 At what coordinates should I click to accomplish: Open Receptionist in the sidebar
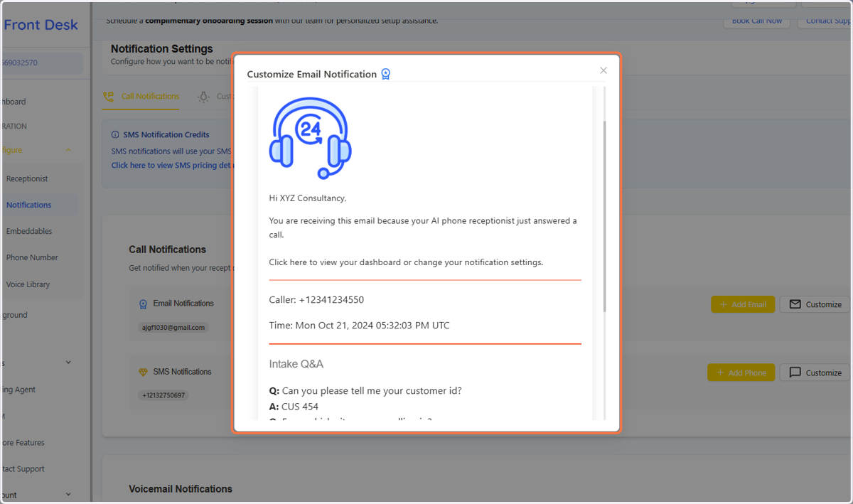click(x=27, y=179)
